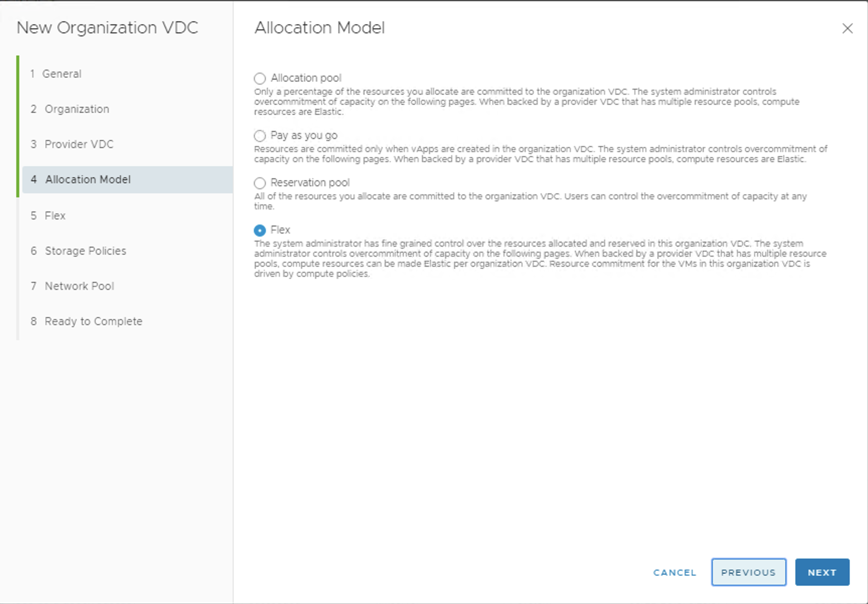
Task: Go to step 1 General
Action: [x=61, y=74]
